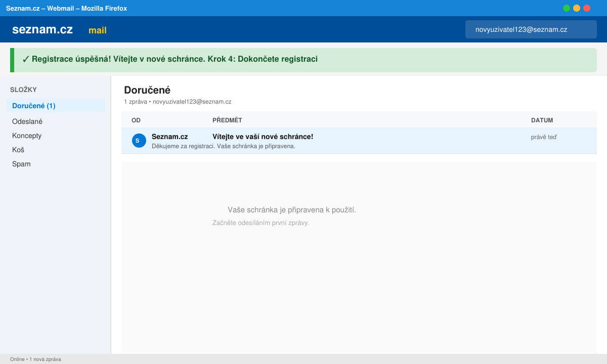This screenshot has width=607, height=364.
Task: Click the DATUM column header
Action: pyautogui.click(x=542, y=120)
